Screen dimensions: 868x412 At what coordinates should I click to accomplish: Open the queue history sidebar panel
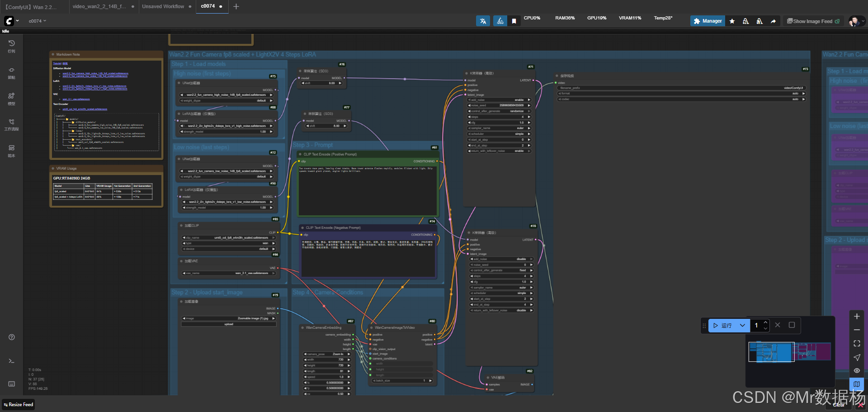click(12, 46)
